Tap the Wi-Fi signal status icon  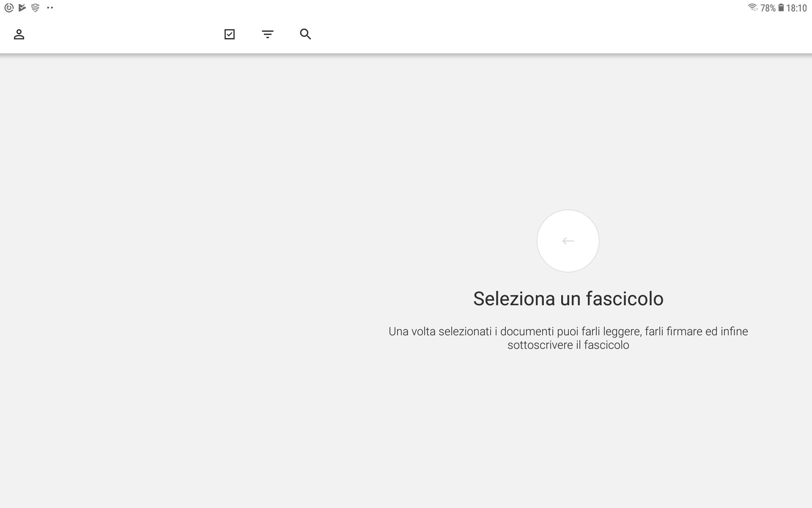[752, 8]
